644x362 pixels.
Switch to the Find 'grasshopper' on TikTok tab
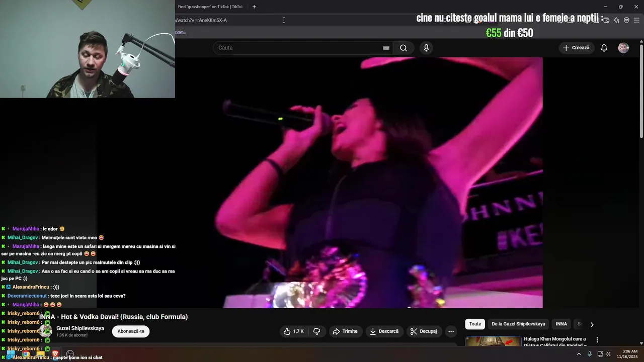coord(210,7)
